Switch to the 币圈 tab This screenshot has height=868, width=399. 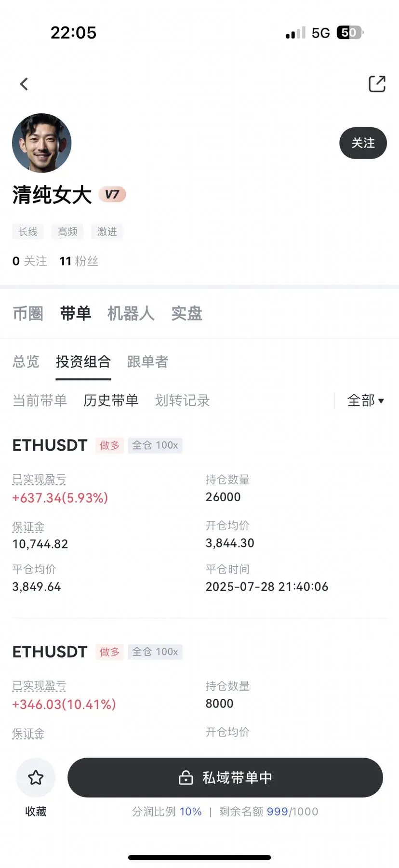pyautogui.click(x=28, y=313)
